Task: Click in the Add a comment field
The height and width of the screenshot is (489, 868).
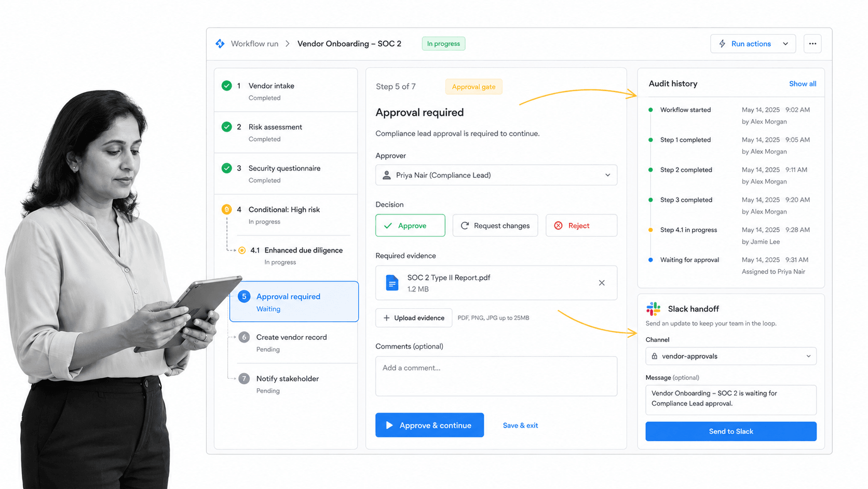Action: coord(496,376)
